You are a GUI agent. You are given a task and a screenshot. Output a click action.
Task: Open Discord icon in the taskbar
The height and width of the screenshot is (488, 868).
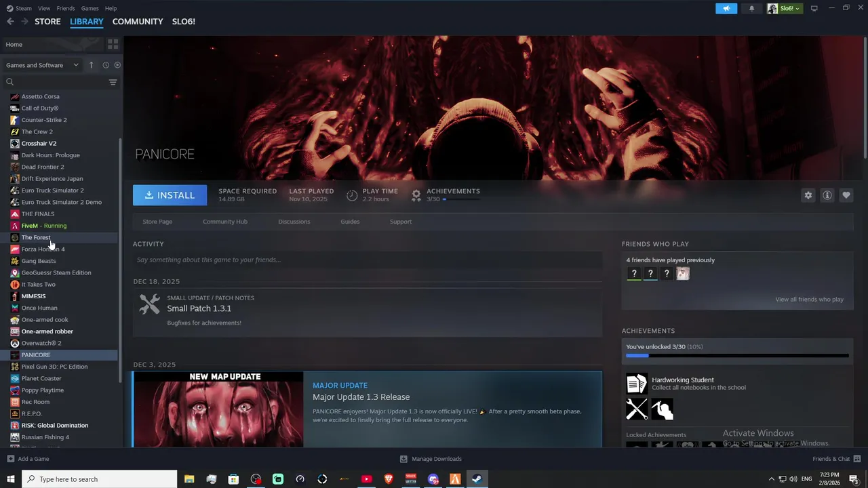[x=433, y=479]
